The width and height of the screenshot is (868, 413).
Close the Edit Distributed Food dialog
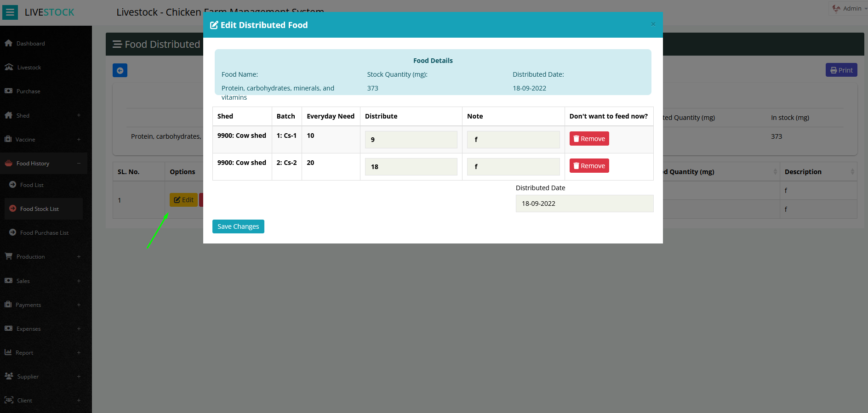click(x=653, y=24)
